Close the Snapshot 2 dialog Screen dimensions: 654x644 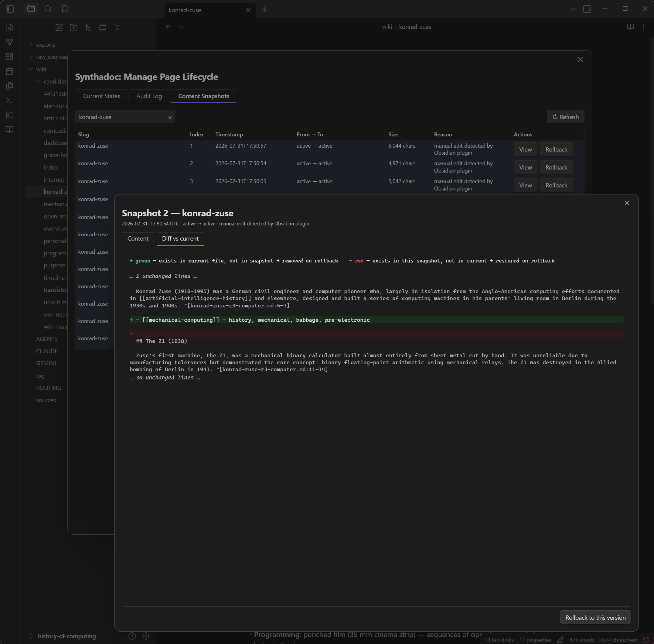(627, 203)
